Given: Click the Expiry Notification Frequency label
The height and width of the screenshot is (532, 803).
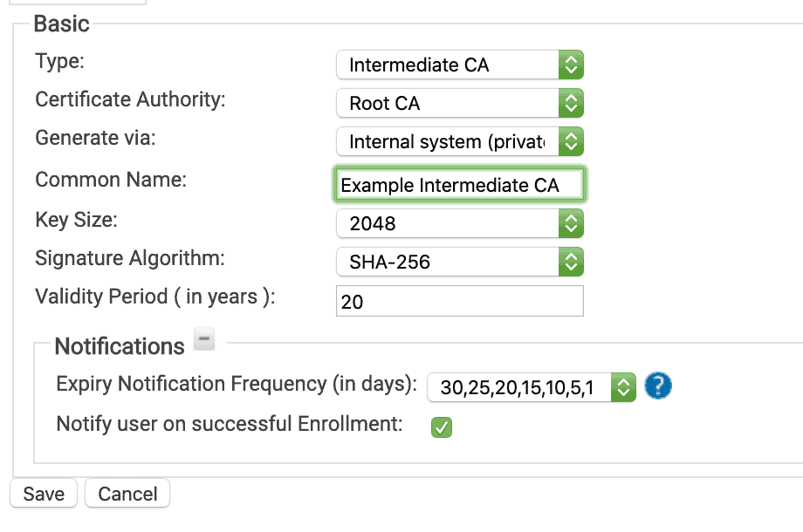Looking at the screenshot, I should pos(237,384).
